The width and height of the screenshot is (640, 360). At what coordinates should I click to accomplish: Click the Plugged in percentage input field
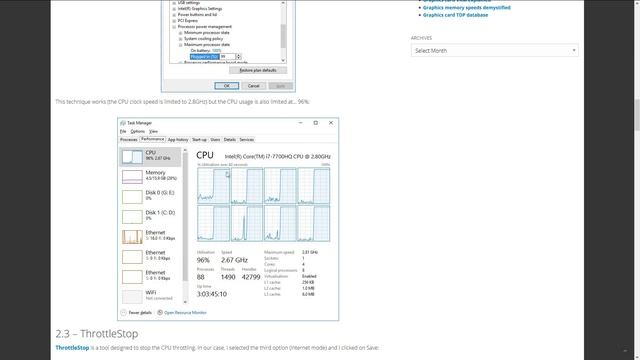click(228, 56)
